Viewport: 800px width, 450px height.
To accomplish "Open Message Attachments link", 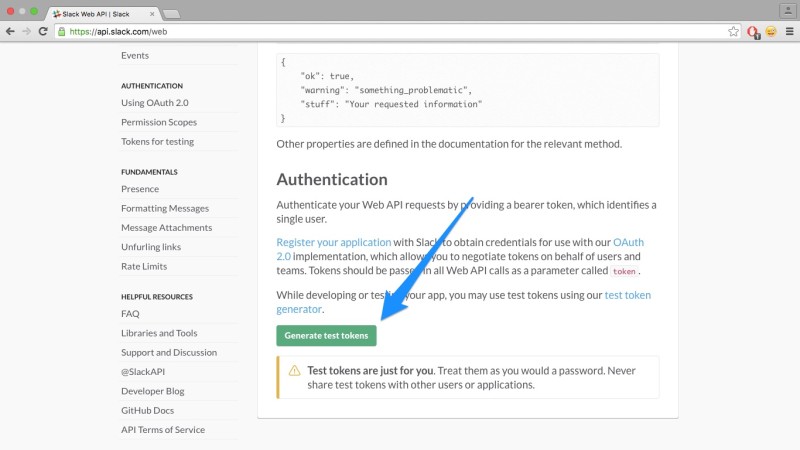I will 166,228.
